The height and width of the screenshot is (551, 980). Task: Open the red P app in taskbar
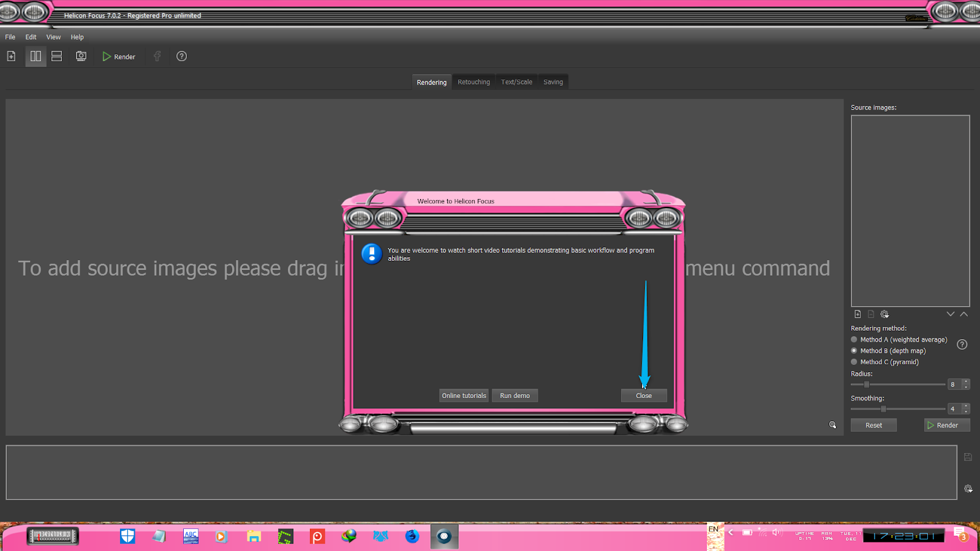[x=317, y=536]
